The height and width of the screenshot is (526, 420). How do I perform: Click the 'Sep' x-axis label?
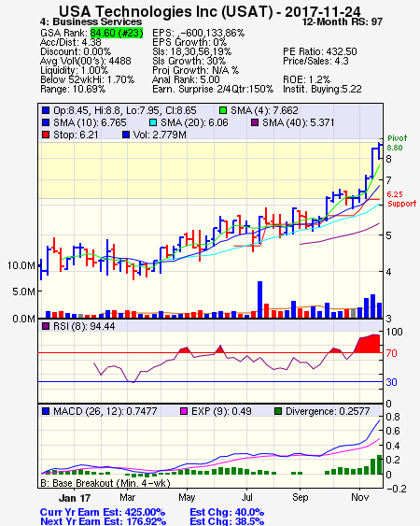tap(300, 497)
